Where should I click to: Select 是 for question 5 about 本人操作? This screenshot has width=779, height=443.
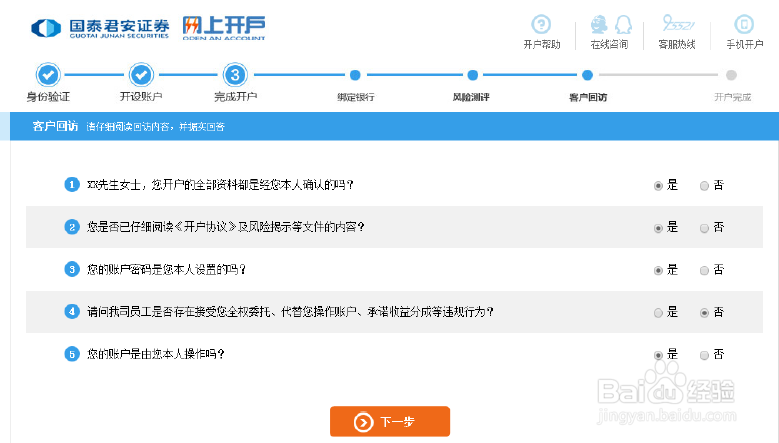click(x=658, y=355)
